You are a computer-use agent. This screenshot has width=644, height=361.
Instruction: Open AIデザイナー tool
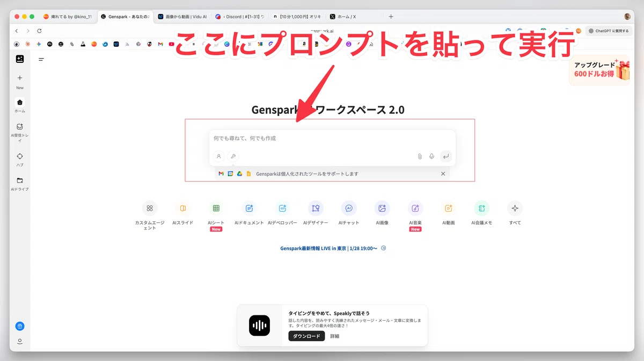[316, 208]
